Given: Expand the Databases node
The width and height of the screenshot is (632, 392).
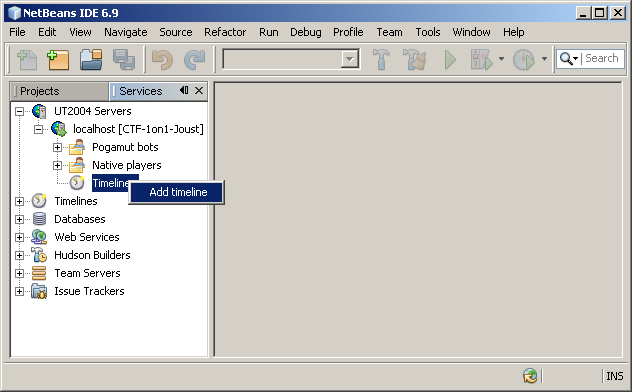Looking at the screenshot, I should (19, 219).
